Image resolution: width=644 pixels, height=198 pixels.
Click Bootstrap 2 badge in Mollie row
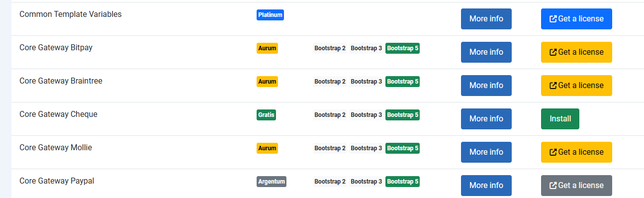coord(330,148)
